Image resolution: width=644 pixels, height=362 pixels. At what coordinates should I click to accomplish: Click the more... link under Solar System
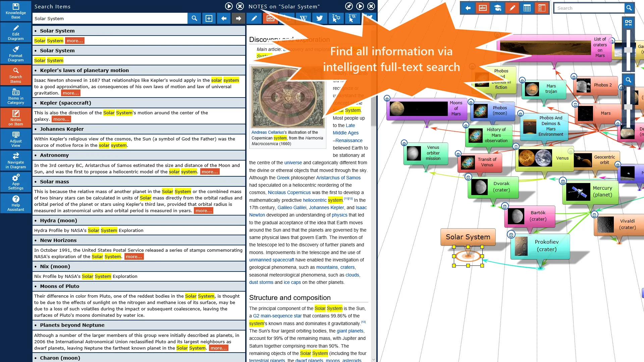[x=74, y=40]
